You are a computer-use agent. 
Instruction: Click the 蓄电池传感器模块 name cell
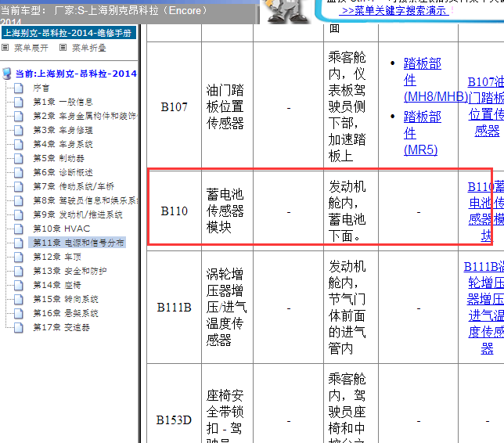point(225,211)
